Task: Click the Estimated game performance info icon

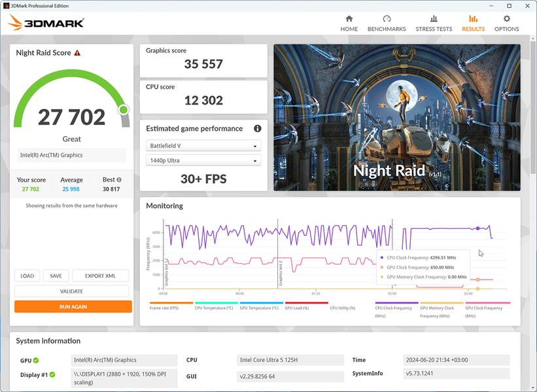Action: 258,129
